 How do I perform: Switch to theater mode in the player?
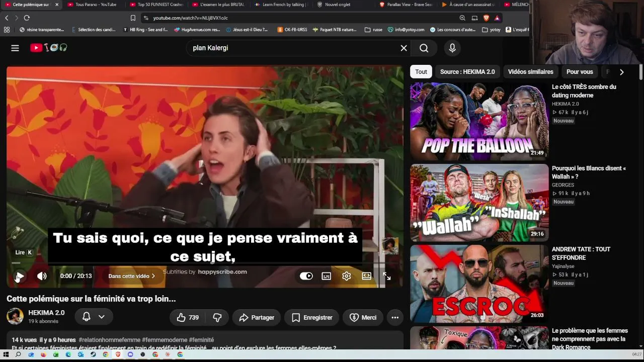tap(367, 276)
